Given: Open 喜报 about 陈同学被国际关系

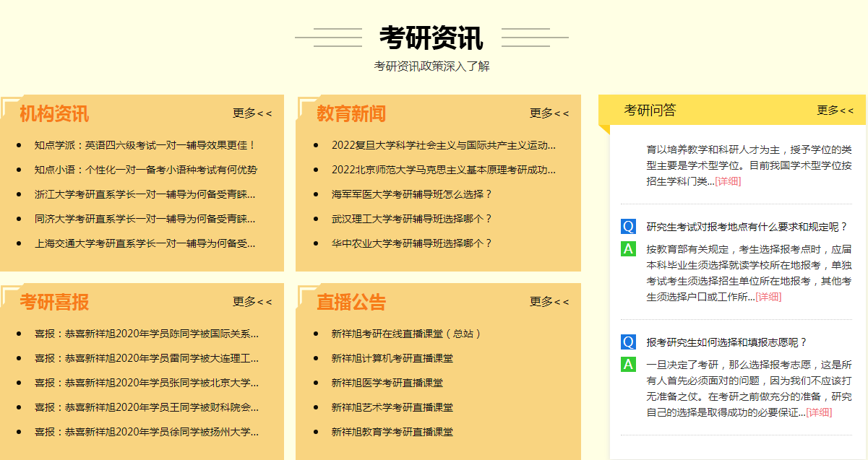Looking at the screenshot, I should coord(147,334).
